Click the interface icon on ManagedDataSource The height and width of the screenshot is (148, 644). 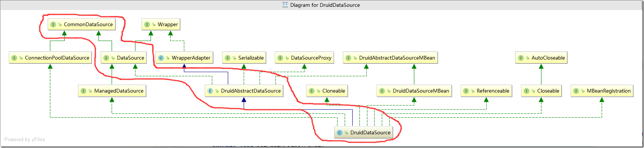[x=83, y=91]
